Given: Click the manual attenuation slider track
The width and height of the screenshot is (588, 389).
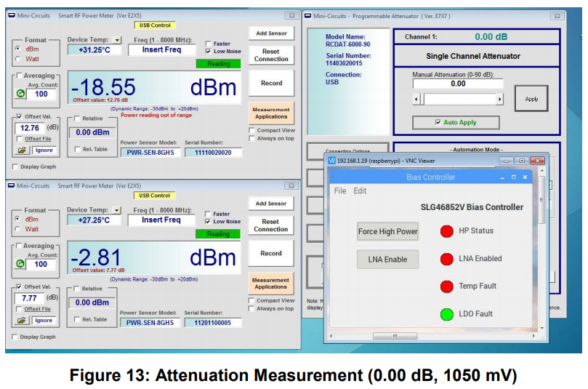Looking at the screenshot, I should coord(460,99).
